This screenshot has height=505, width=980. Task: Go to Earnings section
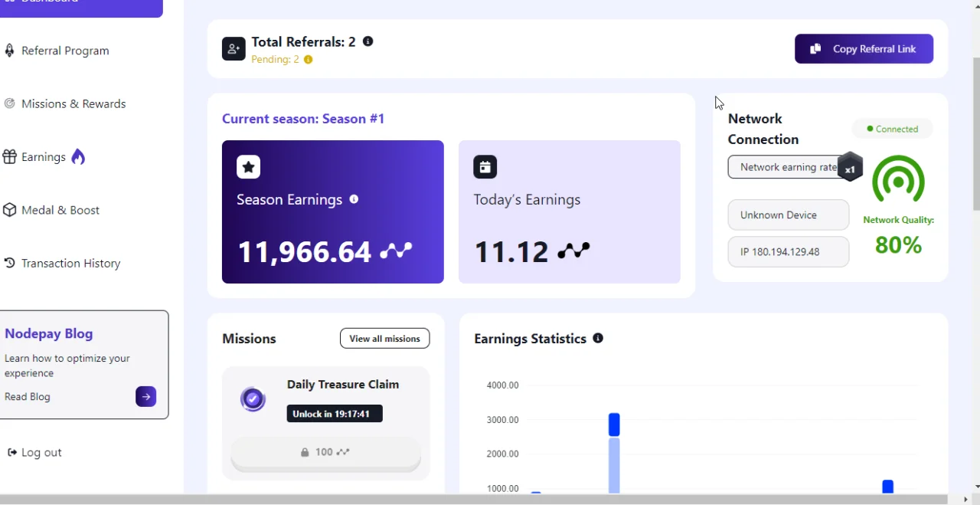tap(44, 157)
